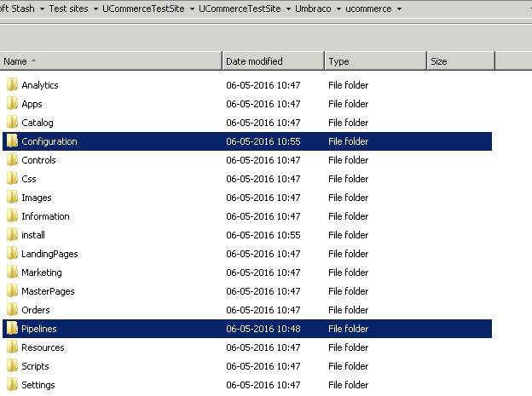Click the Settings folder icon
The height and width of the screenshot is (396, 532).
[x=12, y=385]
